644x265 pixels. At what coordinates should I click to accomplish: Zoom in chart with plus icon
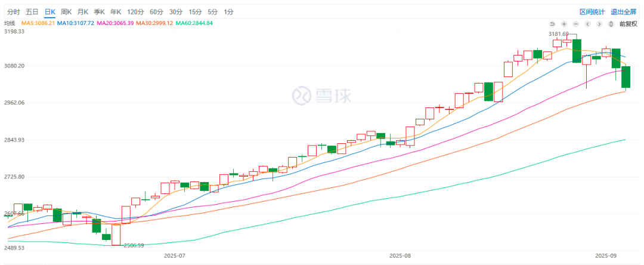pos(564,24)
